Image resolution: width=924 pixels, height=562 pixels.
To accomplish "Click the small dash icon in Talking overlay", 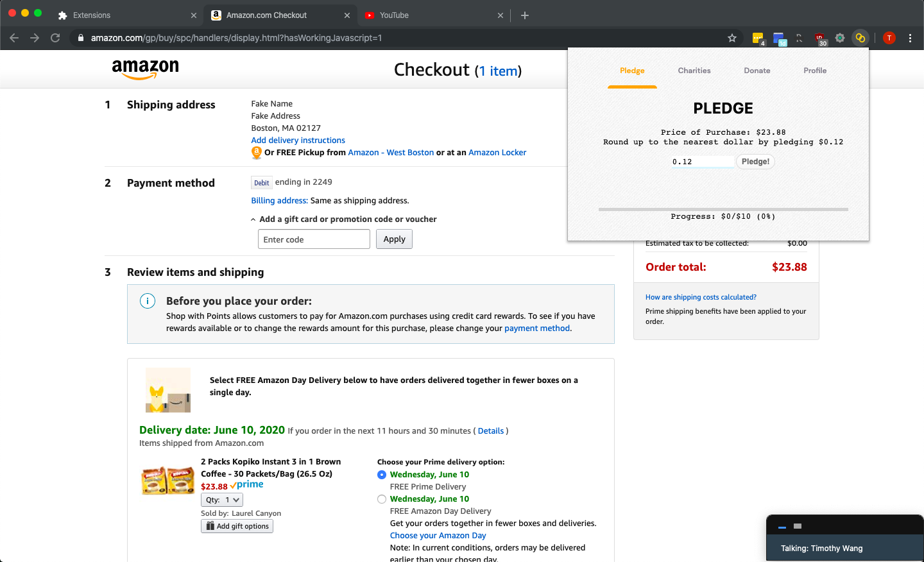I will pos(782,527).
